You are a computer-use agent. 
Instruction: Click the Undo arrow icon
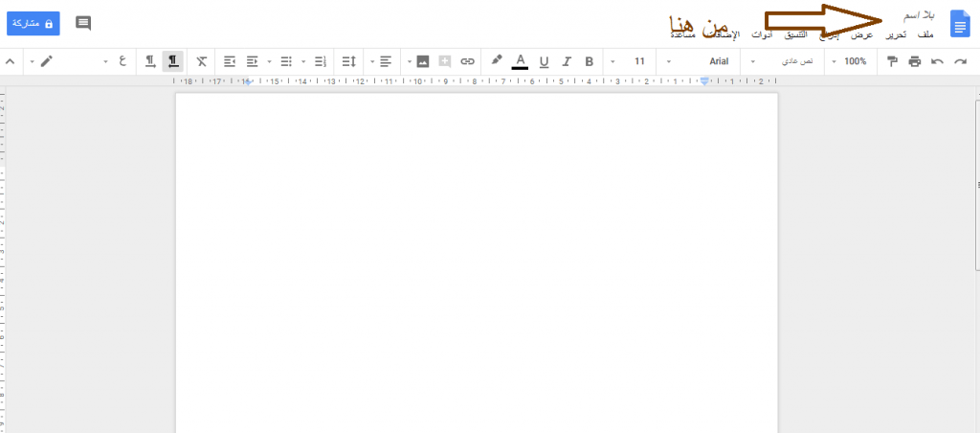tap(937, 61)
